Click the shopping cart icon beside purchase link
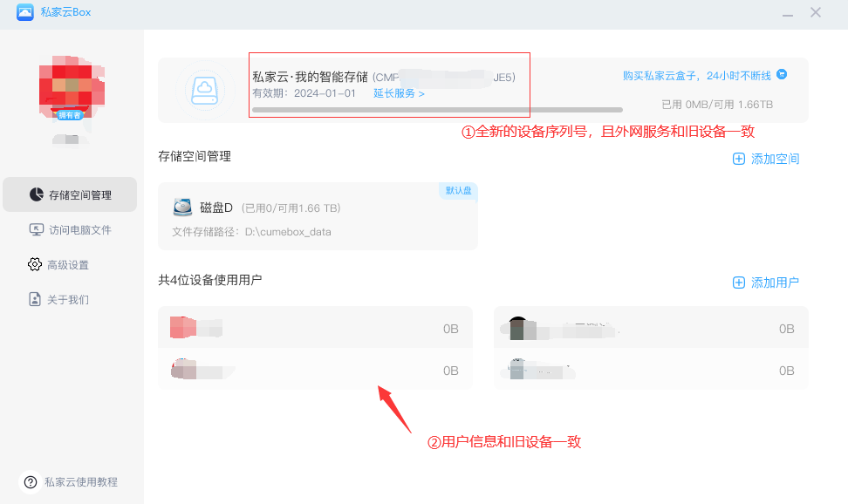The height and width of the screenshot is (504, 848). 782,75
